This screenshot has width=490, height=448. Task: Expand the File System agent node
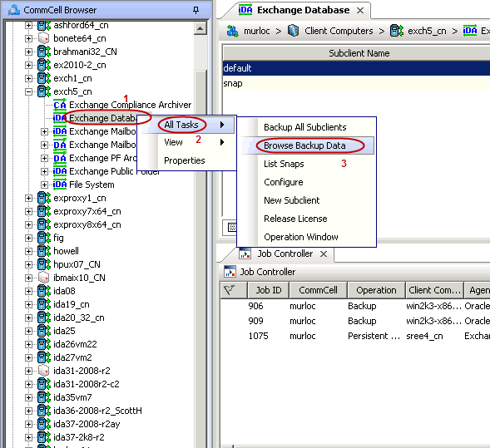44,185
